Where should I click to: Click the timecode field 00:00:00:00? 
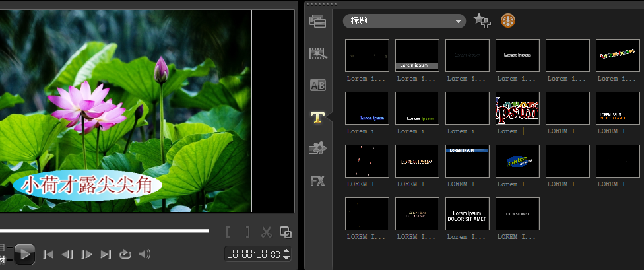(253, 253)
